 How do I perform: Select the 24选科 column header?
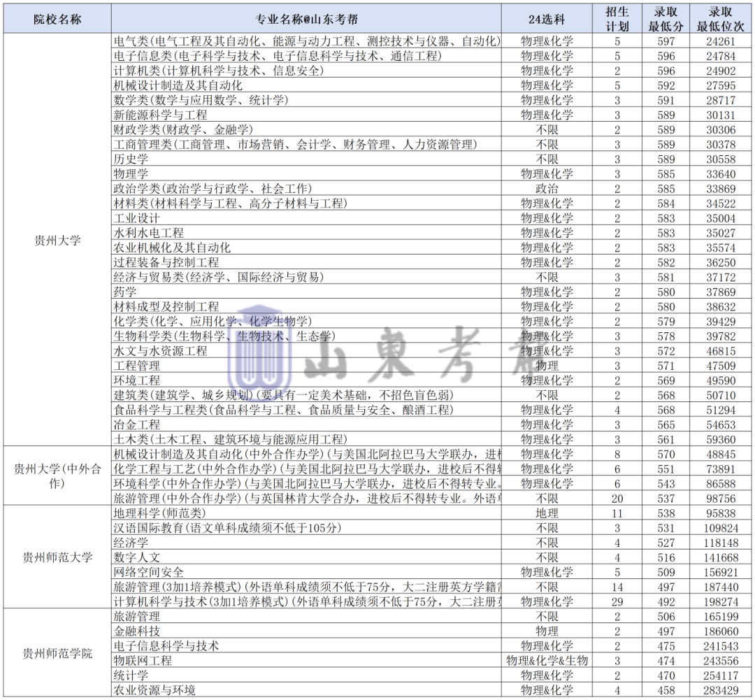click(x=547, y=20)
